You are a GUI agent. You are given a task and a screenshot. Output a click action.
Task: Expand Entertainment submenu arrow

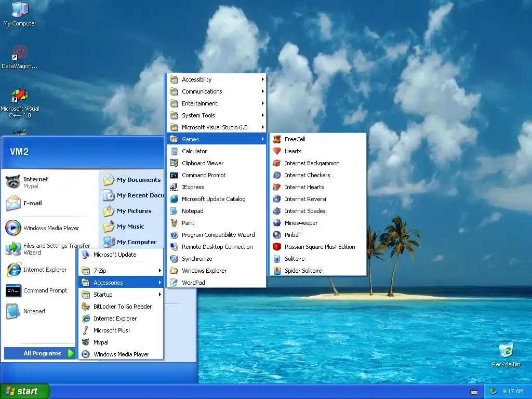[262, 103]
